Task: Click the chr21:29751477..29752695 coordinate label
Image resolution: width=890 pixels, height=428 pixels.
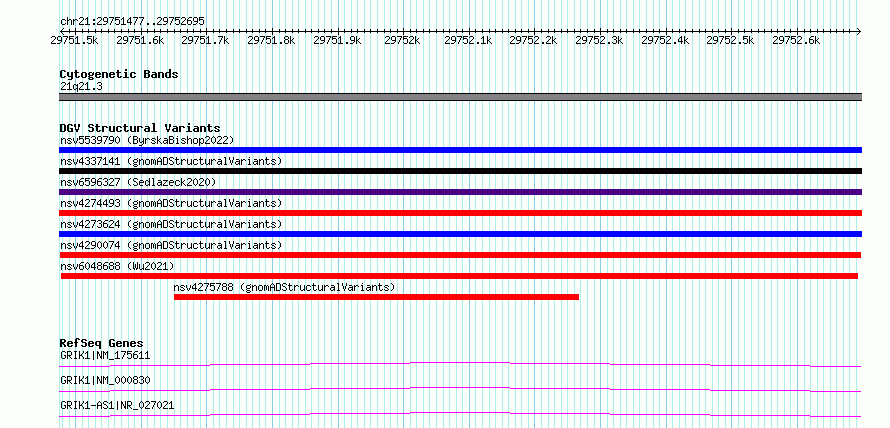Action: click(x=132, y=22)
